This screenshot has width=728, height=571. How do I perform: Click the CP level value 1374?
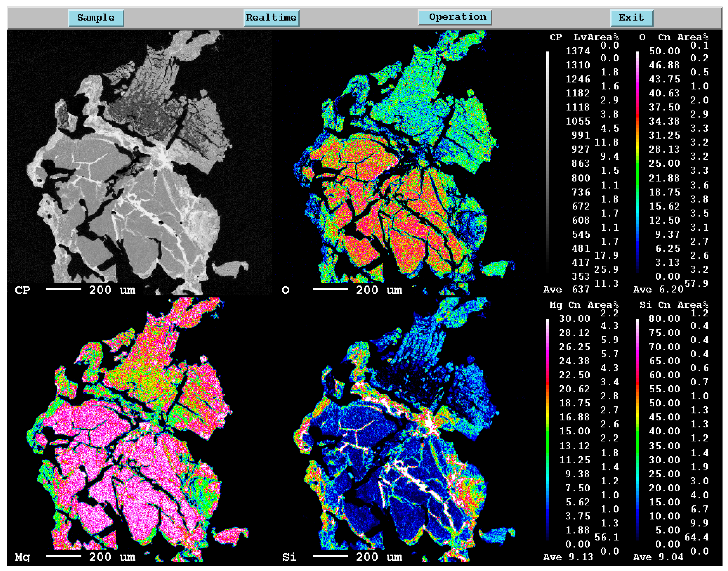click(578, 51)
